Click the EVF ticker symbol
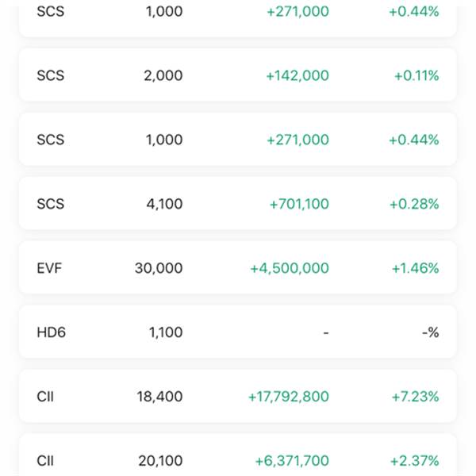 (49, 268)
